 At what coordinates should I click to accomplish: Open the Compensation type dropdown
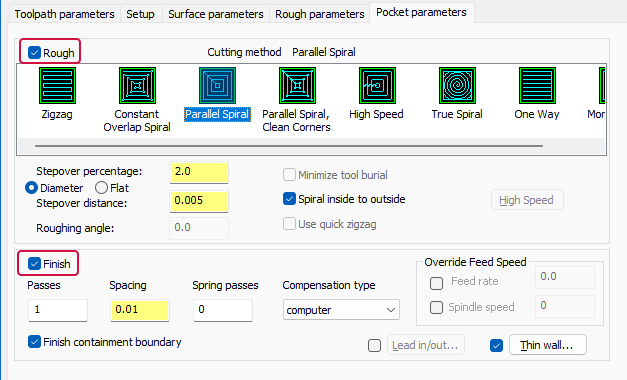[341, 310]
